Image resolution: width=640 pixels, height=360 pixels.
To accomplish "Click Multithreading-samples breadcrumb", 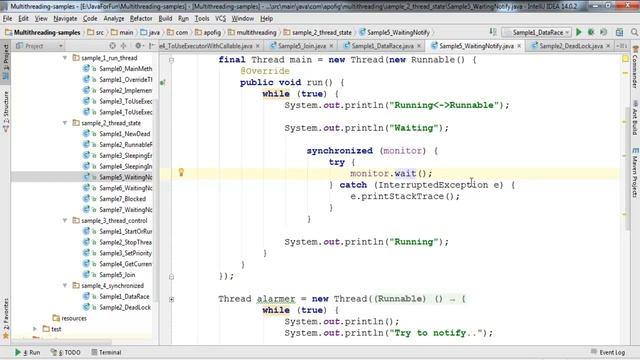I will (42, 32).
